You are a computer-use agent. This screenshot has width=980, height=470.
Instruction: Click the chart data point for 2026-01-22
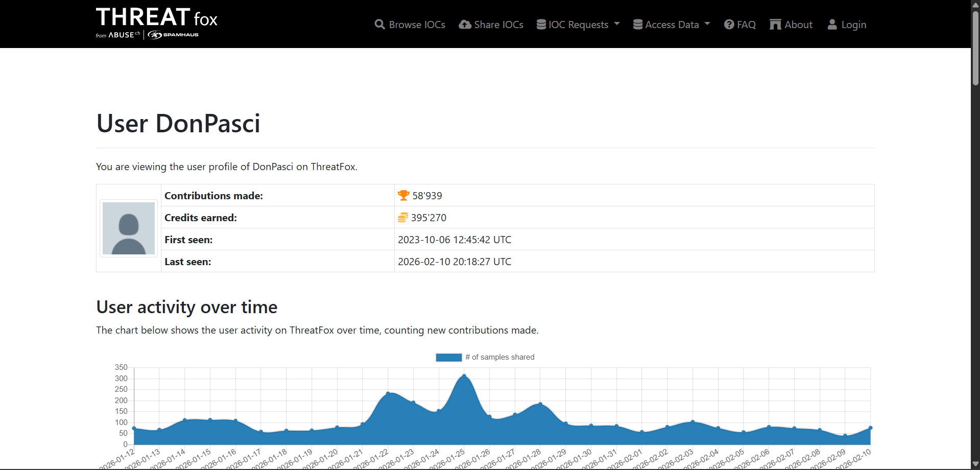[x=388, y=393]
